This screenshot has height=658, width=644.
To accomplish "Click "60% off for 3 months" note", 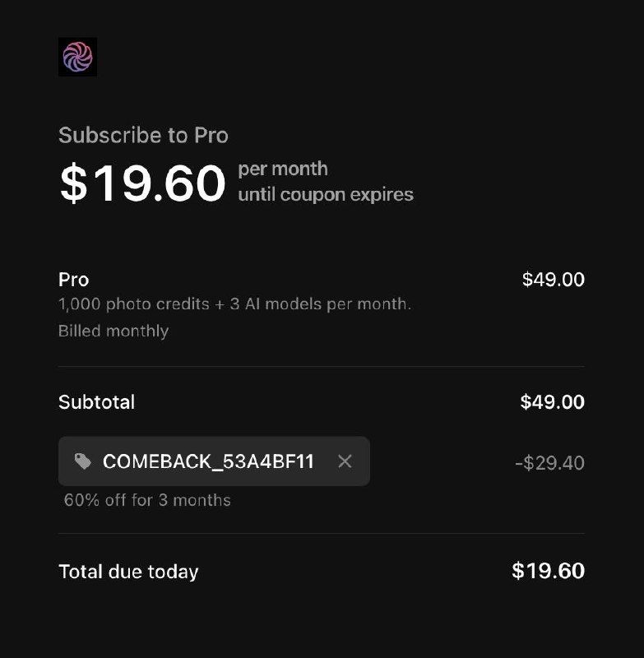I will (147, 500).
